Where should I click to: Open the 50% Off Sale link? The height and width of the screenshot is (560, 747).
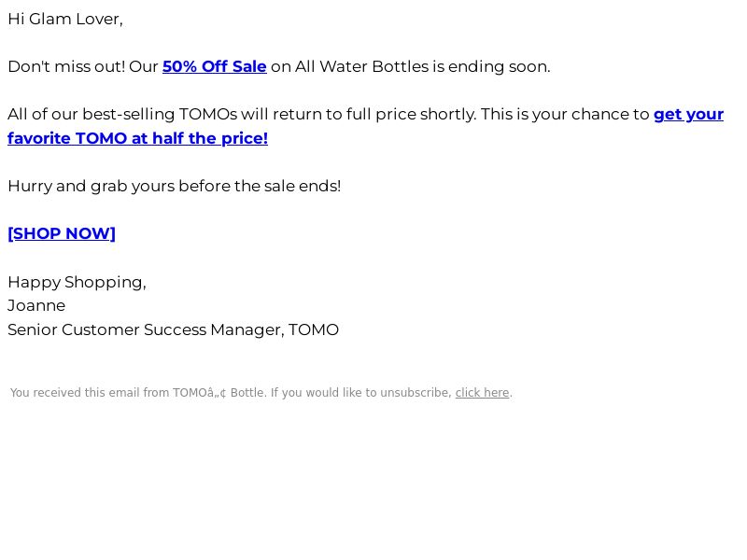(x=215, y=66)
